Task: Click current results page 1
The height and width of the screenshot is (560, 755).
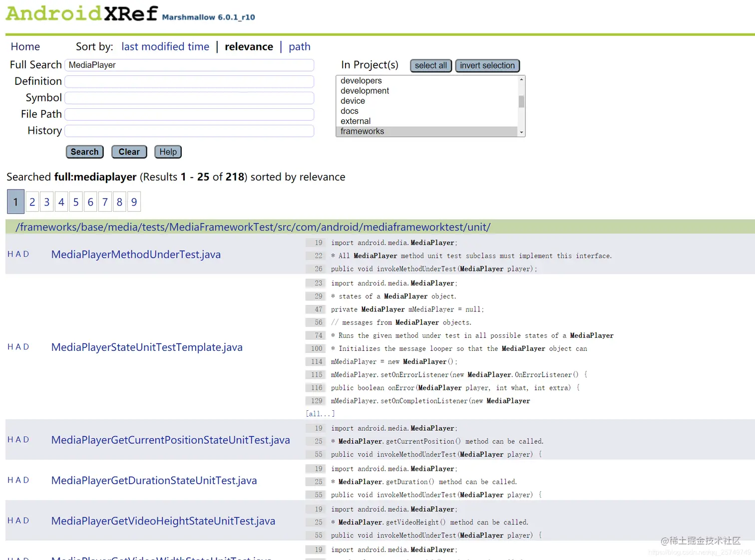Action: tap(15, 202)
